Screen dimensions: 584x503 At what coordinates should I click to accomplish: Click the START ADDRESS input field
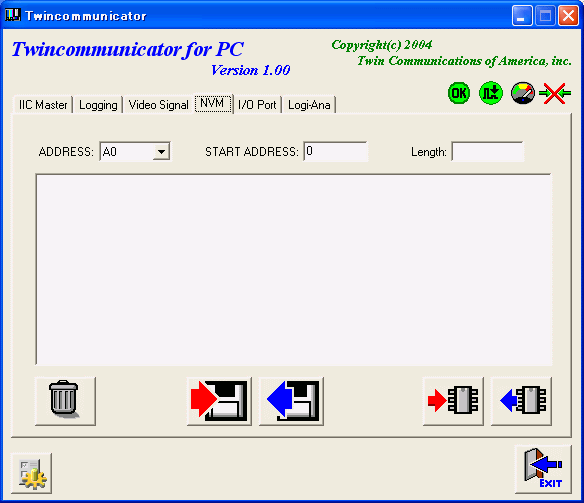click(x=336, y=151)
